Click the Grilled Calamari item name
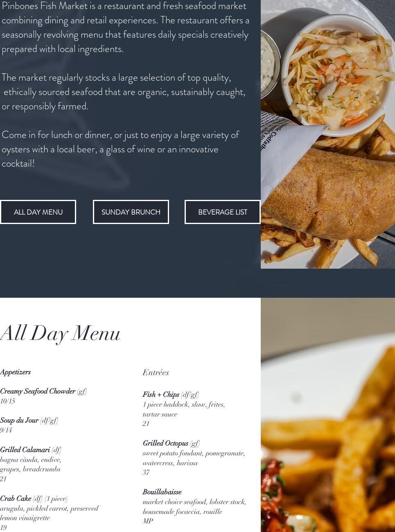395x532 pixels. (25, 450)
